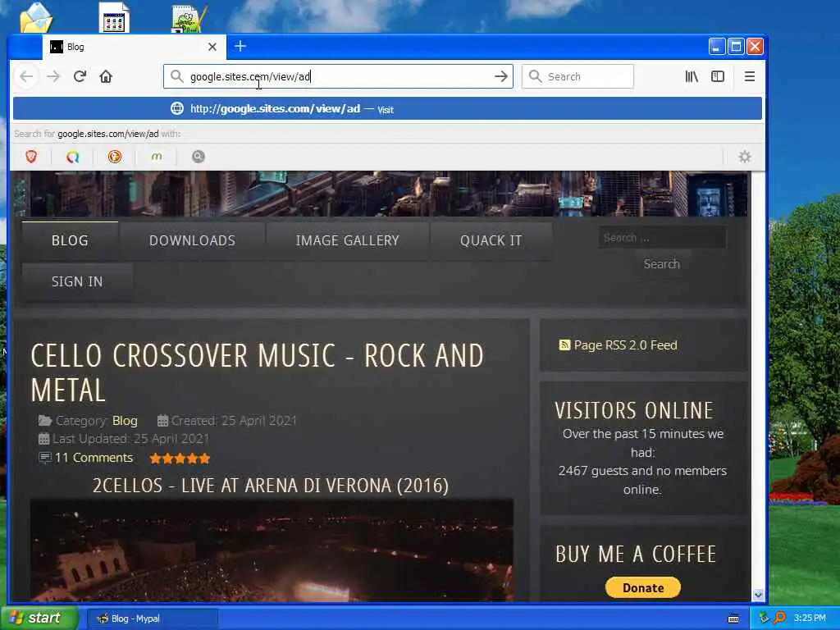Click the address bar URL field
Image resolution: width=840 pixels, height=630 pixels.
click(x=338, y=76)
